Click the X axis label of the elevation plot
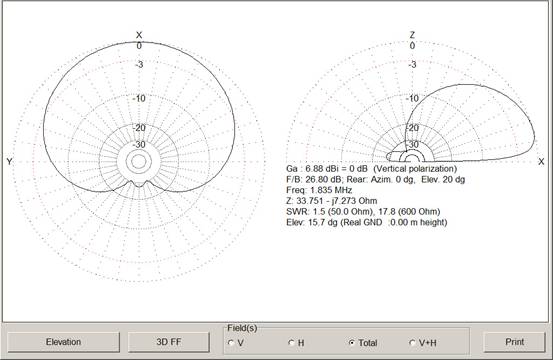This screenshot has height=360, width=553. click(541, 161)
